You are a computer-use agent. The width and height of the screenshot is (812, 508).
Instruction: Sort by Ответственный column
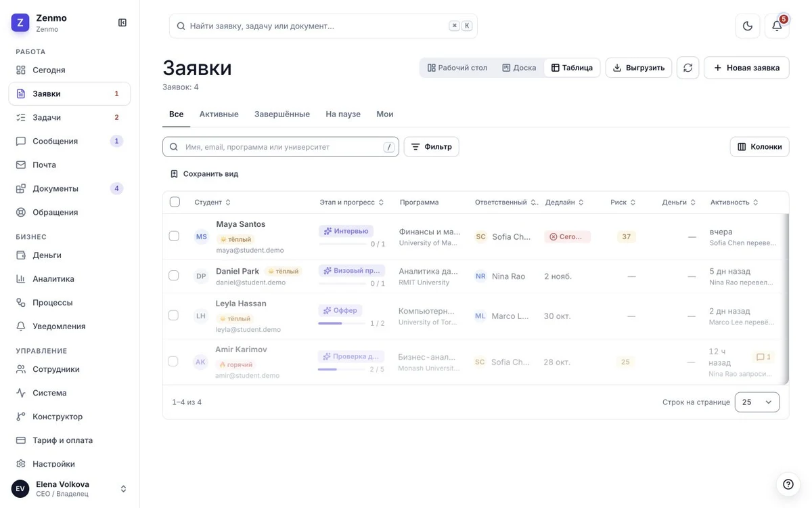506,203
